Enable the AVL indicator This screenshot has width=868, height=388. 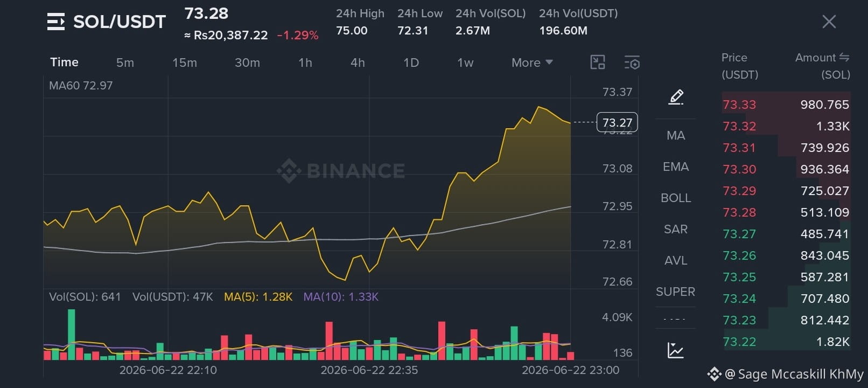coord(676,260)
